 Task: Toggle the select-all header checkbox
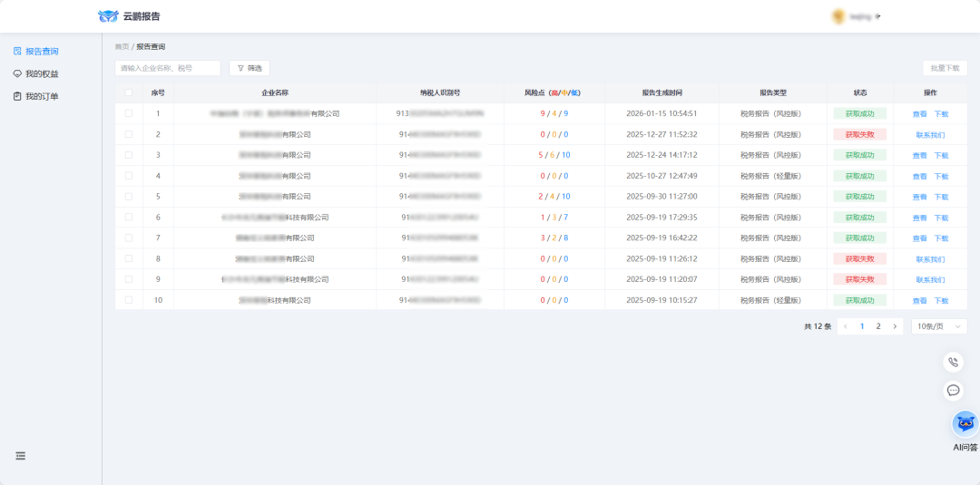(129, 92)
